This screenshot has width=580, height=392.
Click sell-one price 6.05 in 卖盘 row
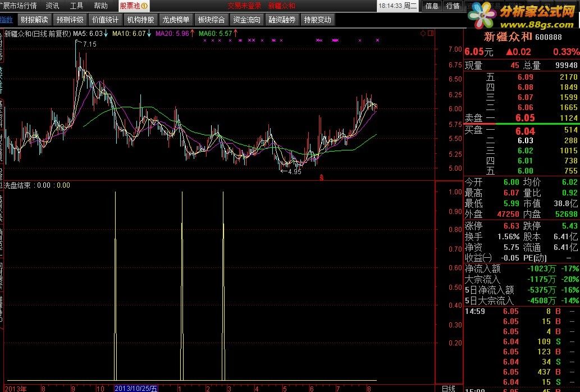point(525,118)
